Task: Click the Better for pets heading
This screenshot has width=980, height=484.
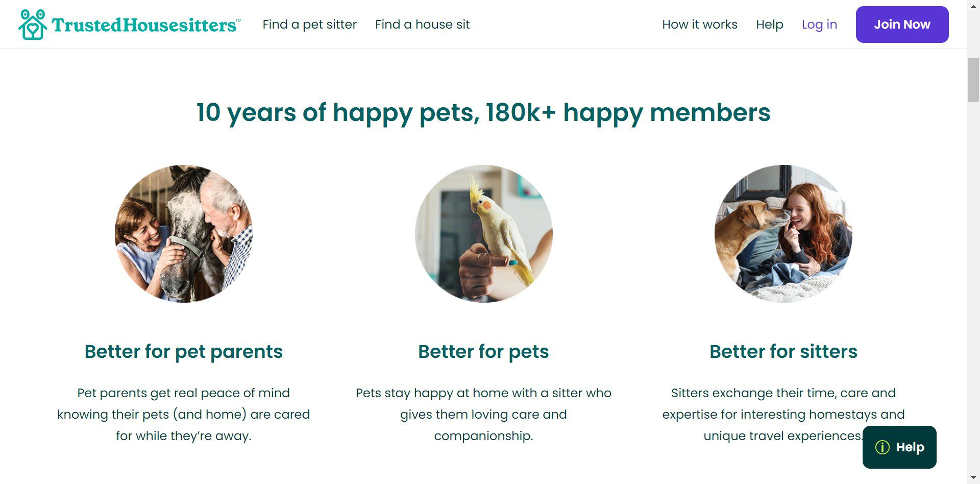Action: (x=483, y=352)
